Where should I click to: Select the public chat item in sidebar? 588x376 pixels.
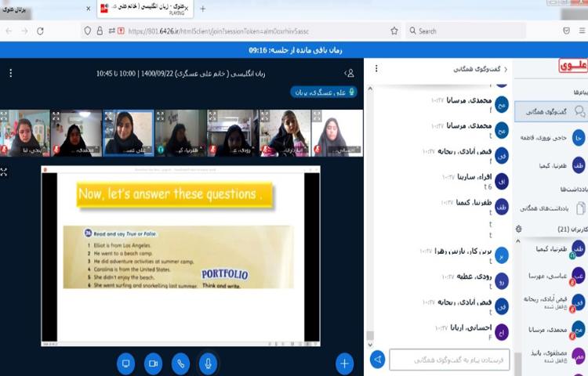(x=550, y=112)
